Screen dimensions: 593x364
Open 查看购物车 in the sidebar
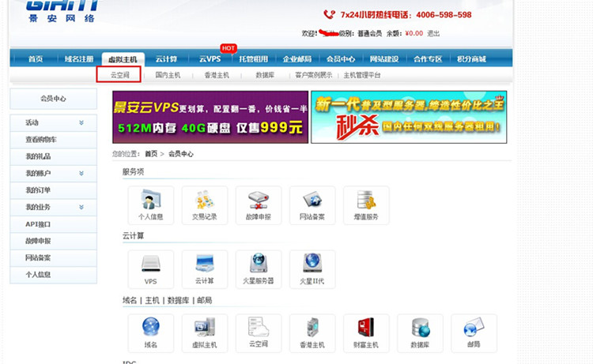(x=41, y=140)
